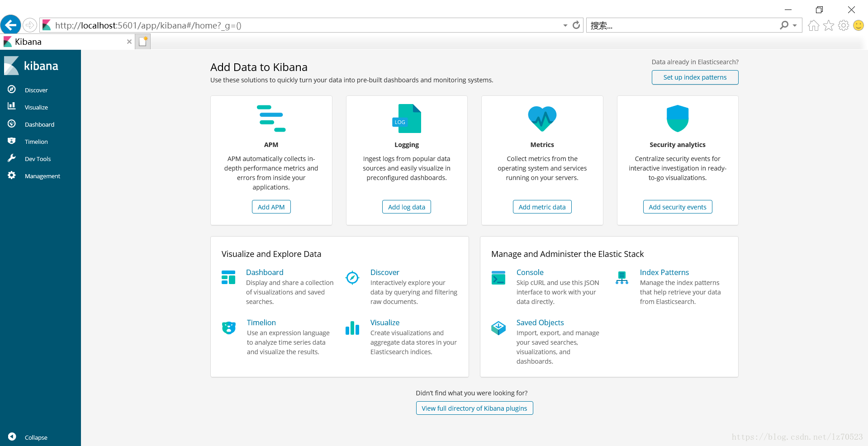Click the Timelion bear icon in Explore section
Viewport: 868px width, 446px height.
pyautogui.click(x=229, y=327)
